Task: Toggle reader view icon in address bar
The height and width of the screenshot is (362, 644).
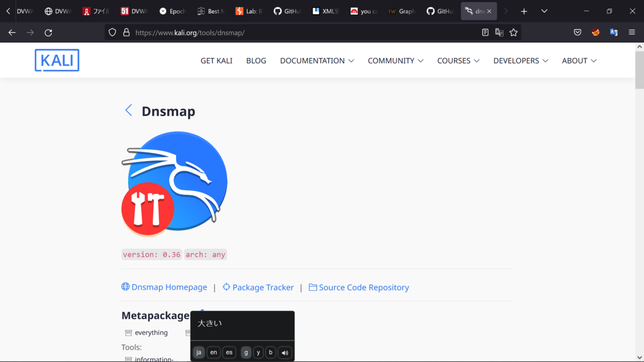Action: 485,33
